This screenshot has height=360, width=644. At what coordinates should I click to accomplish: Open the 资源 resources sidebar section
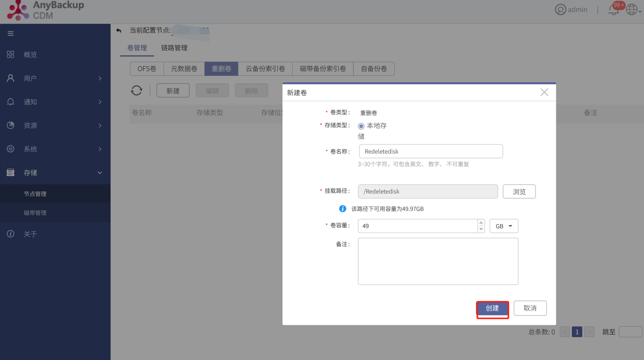(x=29, y=125)
